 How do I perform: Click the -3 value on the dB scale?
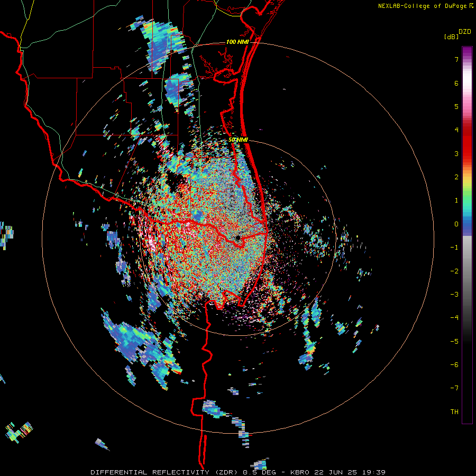point(454,295)
